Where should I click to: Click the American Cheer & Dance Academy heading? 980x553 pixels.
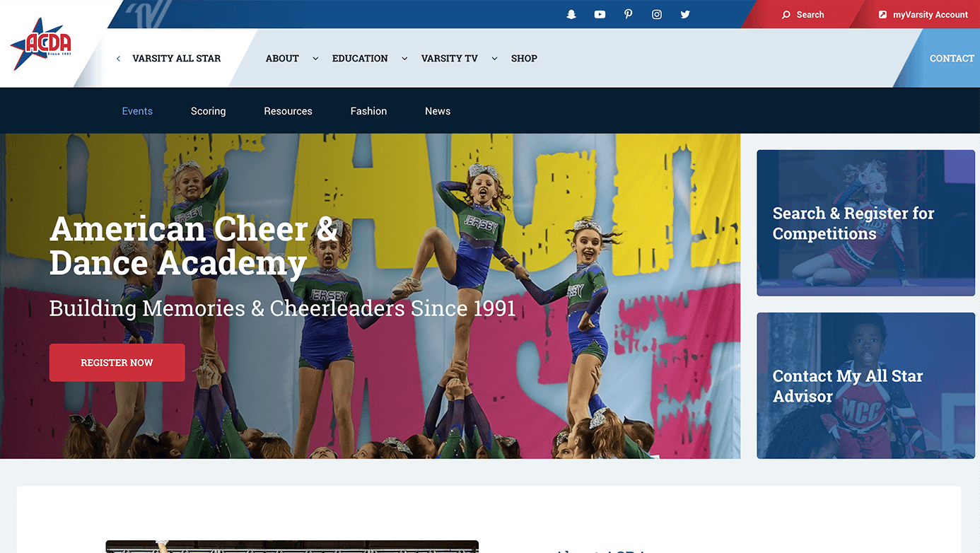194,245
